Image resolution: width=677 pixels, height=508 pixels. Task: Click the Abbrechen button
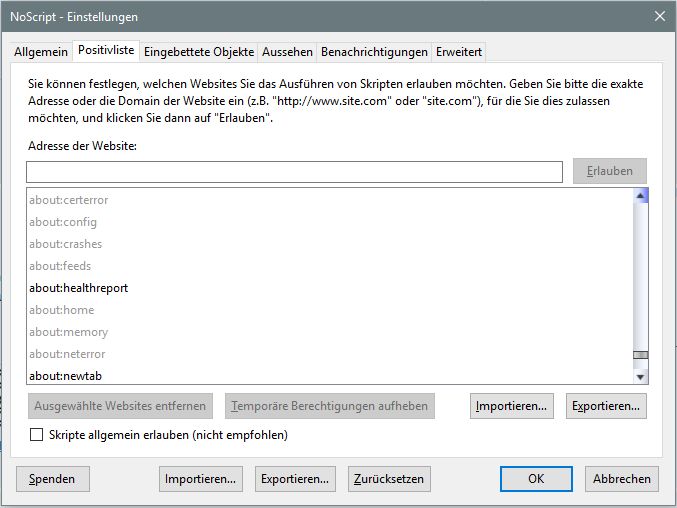pos(622,479)
